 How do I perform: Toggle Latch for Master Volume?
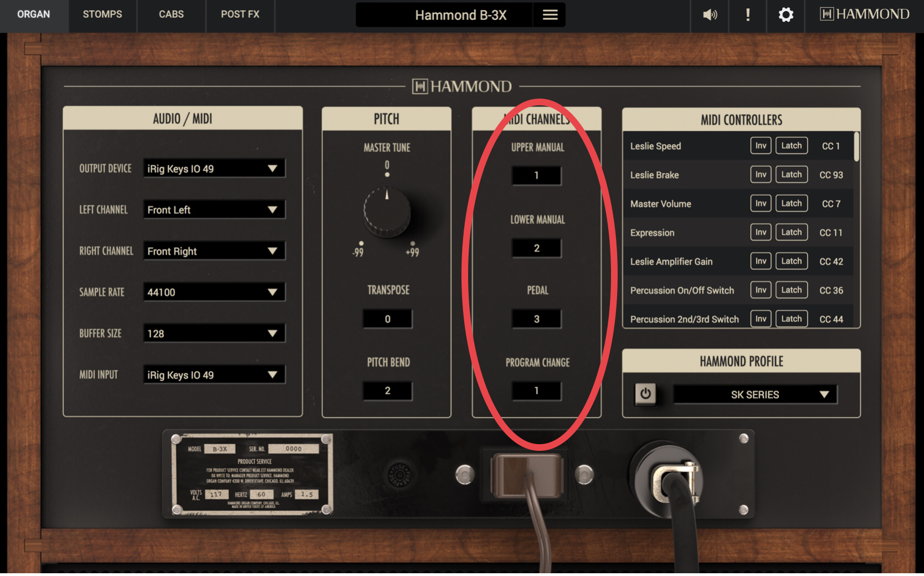[x=791, y=203]
